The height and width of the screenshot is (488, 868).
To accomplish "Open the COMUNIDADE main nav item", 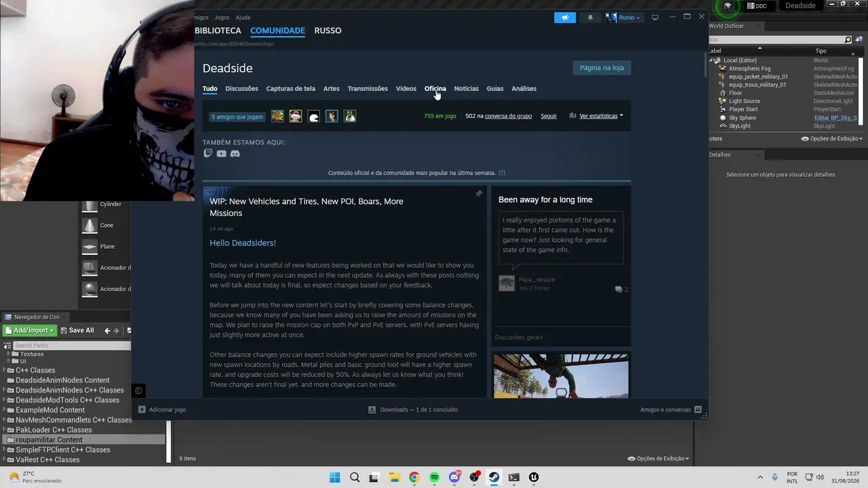I will point(277,30).
